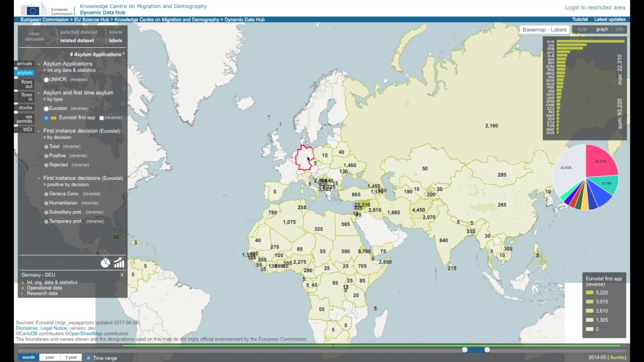Click the SYR bar in graph
The height and width of the screenshot is (362, 644).
590,42
